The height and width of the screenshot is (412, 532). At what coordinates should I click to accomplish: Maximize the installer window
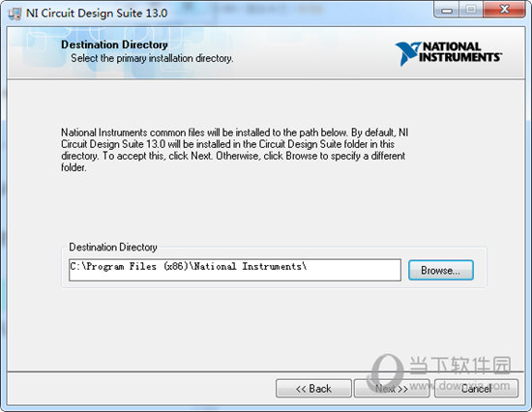pos(471,10)
